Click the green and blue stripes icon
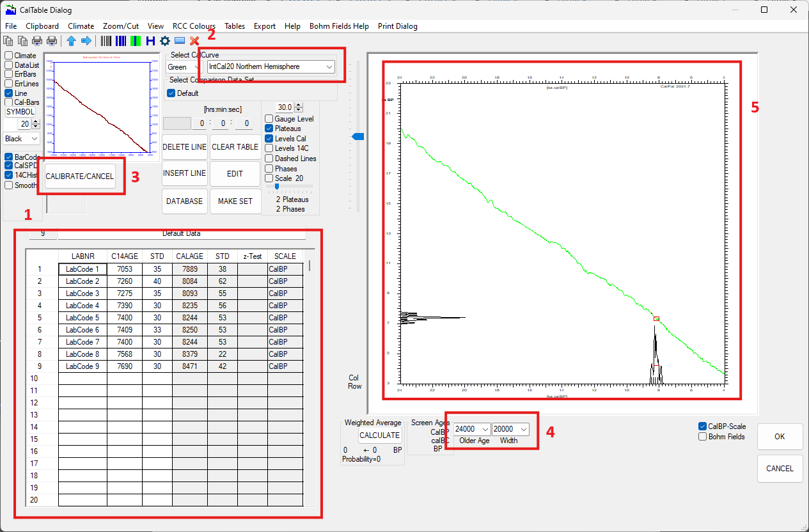The height and width of the screenshot is (532, 809). tap(136, 41)
